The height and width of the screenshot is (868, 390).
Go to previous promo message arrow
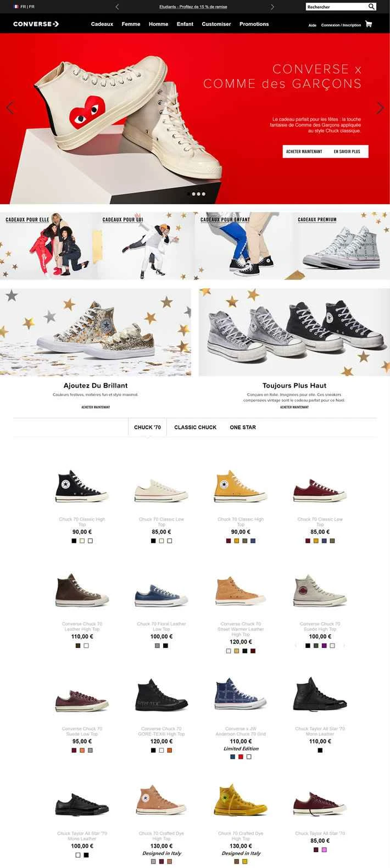[117, 7]
